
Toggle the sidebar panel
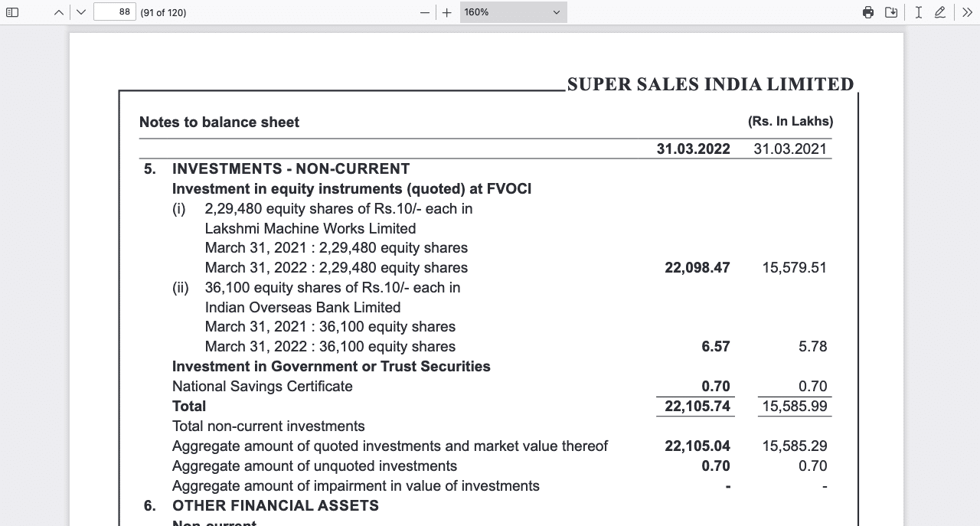coord(12,12)
